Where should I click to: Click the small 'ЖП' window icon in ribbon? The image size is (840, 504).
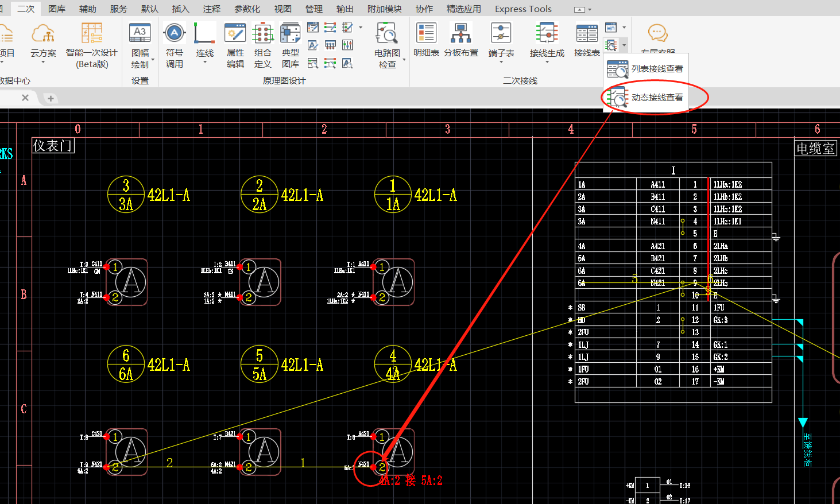(x=611, y=28)
